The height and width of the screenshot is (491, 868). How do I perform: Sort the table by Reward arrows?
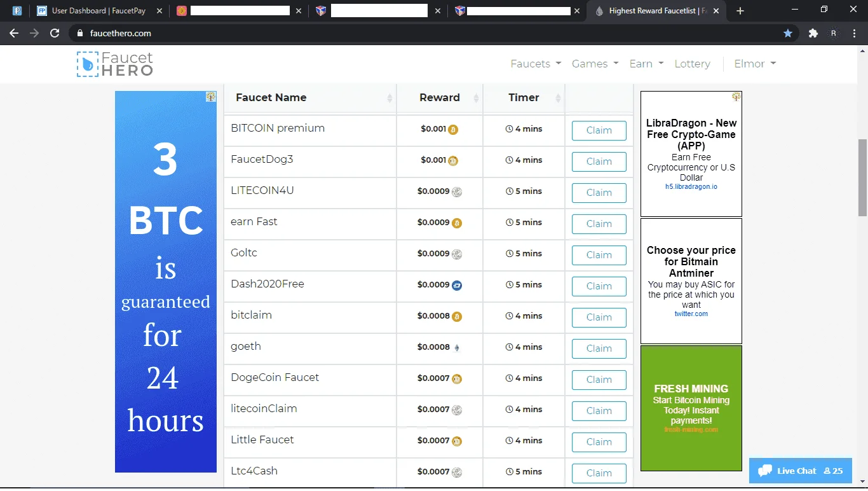pyautogui.click(x=475, y=98)
